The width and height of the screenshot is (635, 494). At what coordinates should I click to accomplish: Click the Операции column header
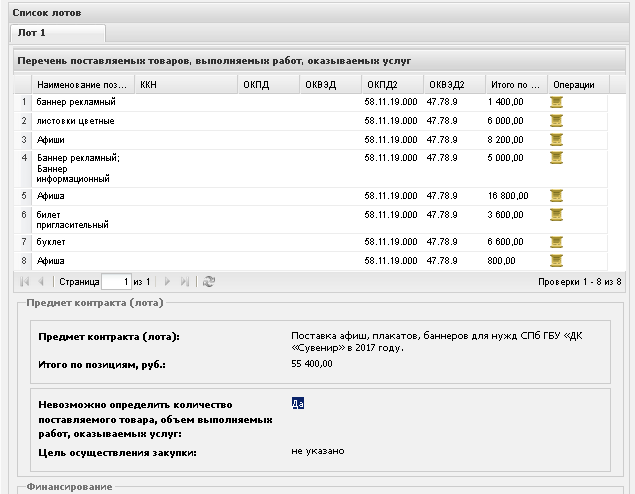(579, 85)
